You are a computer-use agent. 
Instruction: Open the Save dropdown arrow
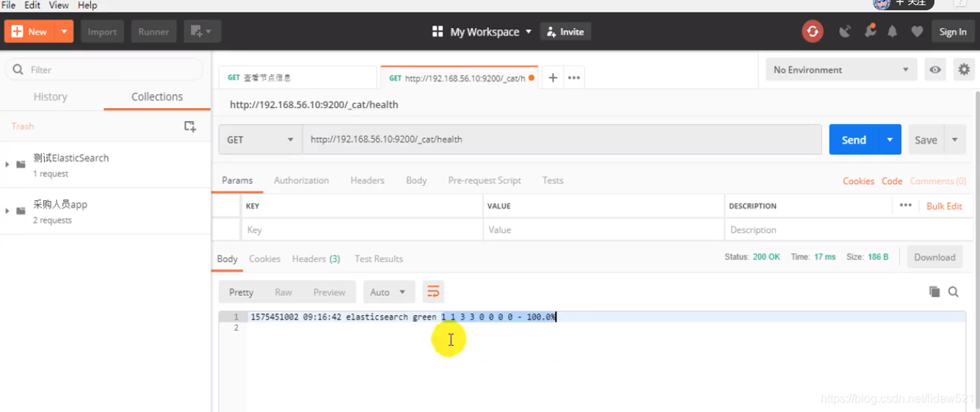pos(955,140)
